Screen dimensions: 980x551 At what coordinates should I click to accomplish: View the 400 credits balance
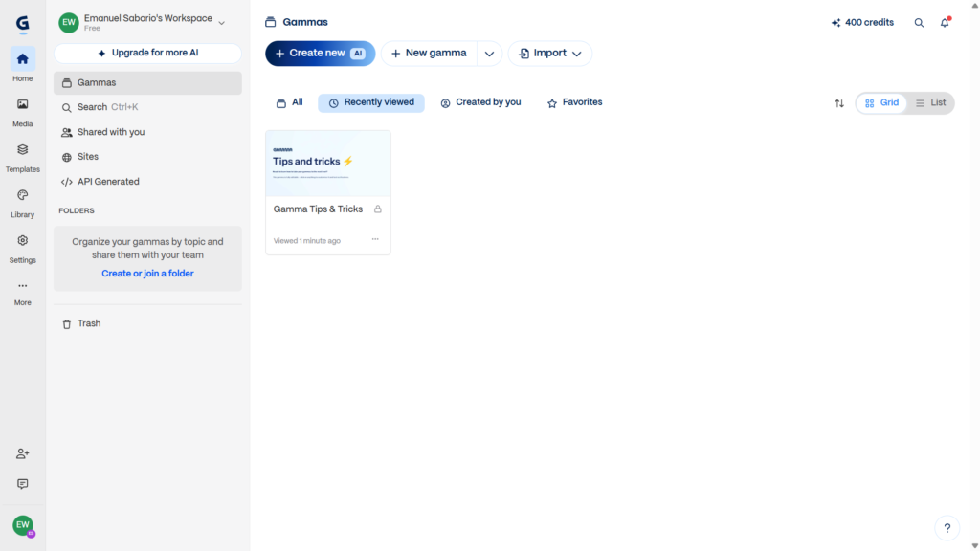(x=862, y=23)
